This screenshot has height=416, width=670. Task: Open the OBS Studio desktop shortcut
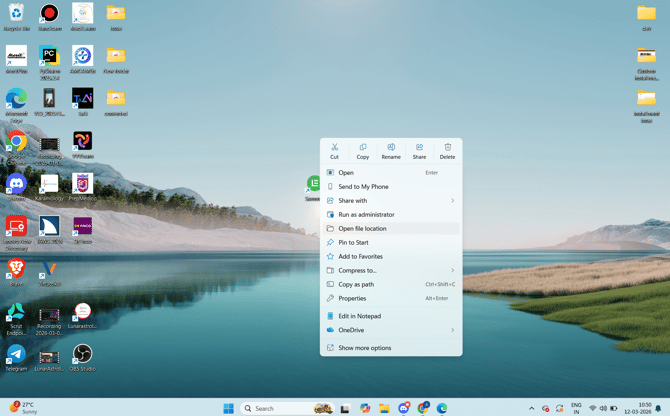[82, 354]
